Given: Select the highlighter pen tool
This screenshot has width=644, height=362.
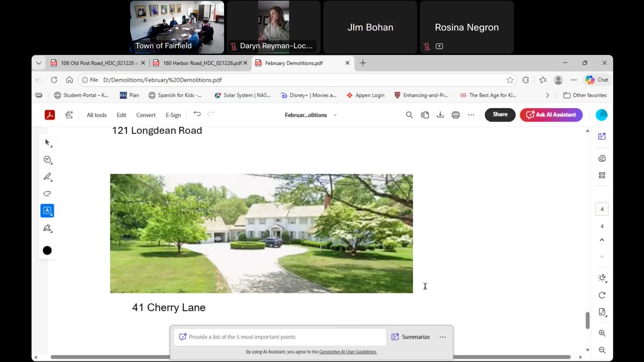Looking at the screenshot, I should pyautogui.click(x=47, y=177).
